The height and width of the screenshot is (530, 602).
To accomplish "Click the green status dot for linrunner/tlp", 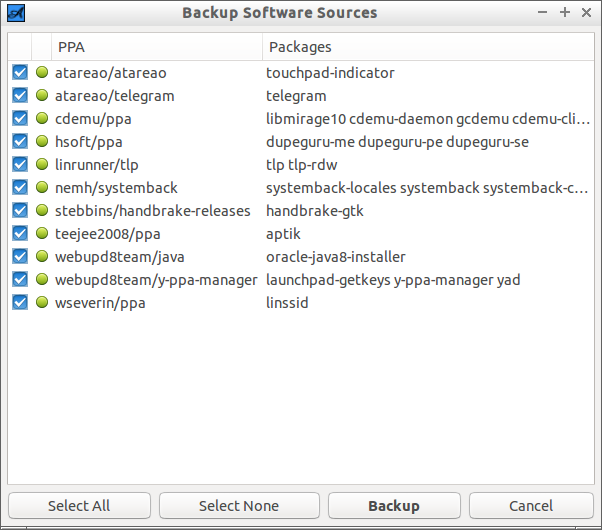I will click(x=42, y=164).
